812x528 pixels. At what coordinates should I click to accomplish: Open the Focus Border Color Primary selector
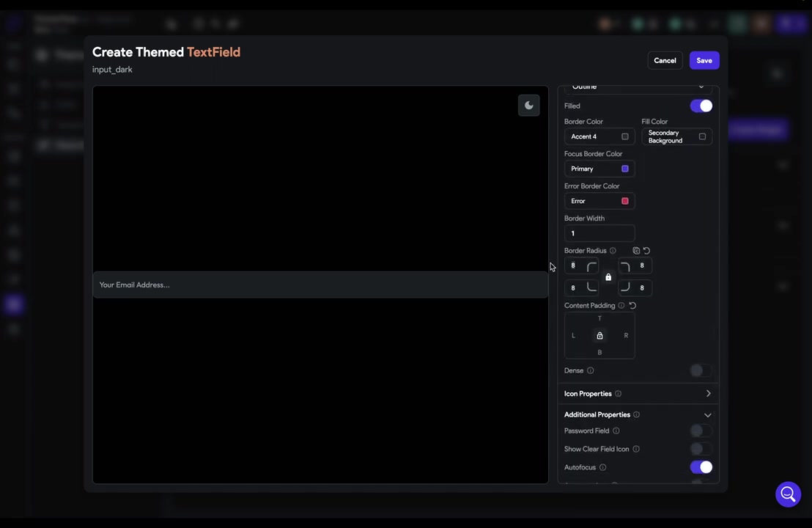coord(599,169)
